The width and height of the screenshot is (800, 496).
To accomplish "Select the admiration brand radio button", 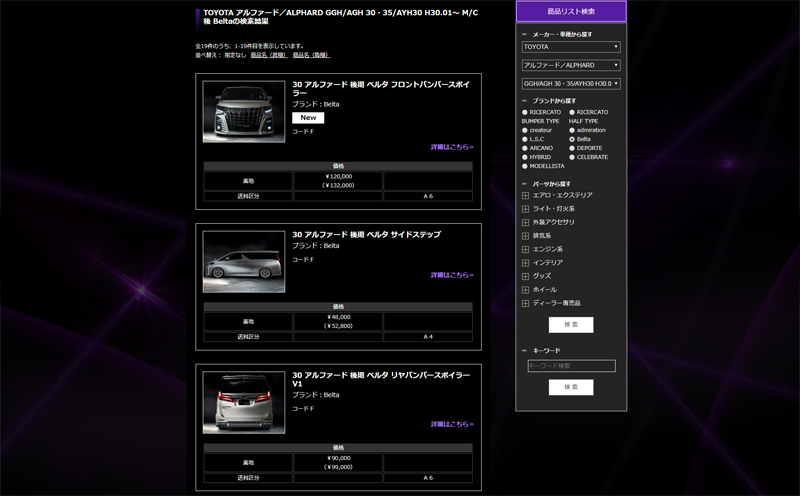I will (572, 130).
